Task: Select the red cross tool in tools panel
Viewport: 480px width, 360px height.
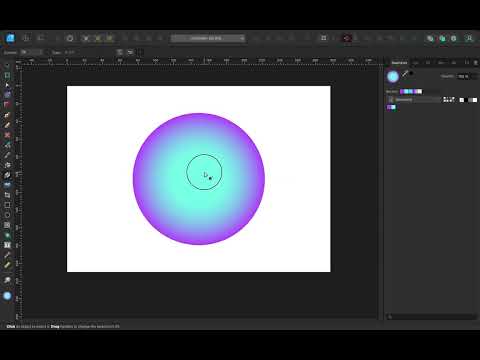Action: 7,135
